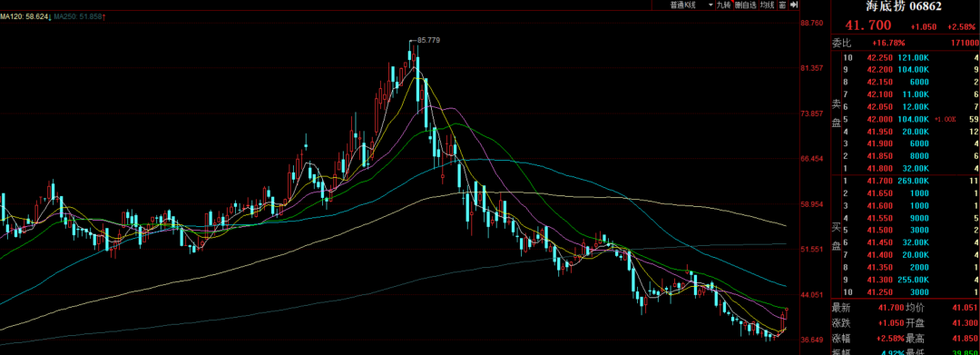Select buy level 5 price 41.500
Image resolution: width=980 pixels, height=355 pixels.
click(x=879, y=230)
